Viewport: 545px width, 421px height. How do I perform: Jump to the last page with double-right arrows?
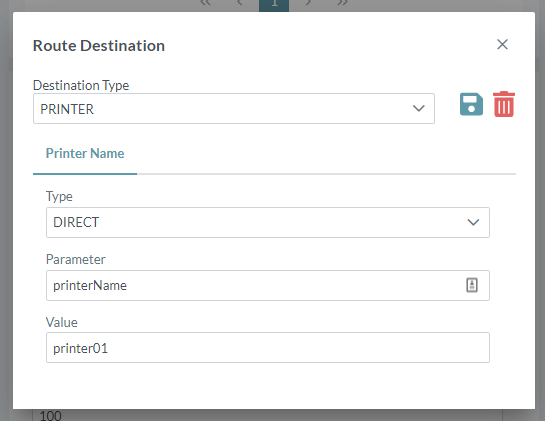coord(342,3)
